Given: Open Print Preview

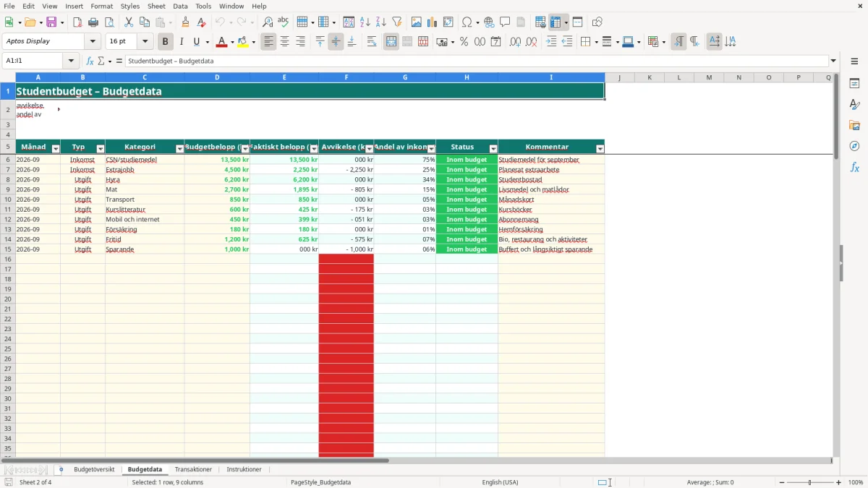Looking at the screenshot, I should pyautogui.click(x=109, y=22).
